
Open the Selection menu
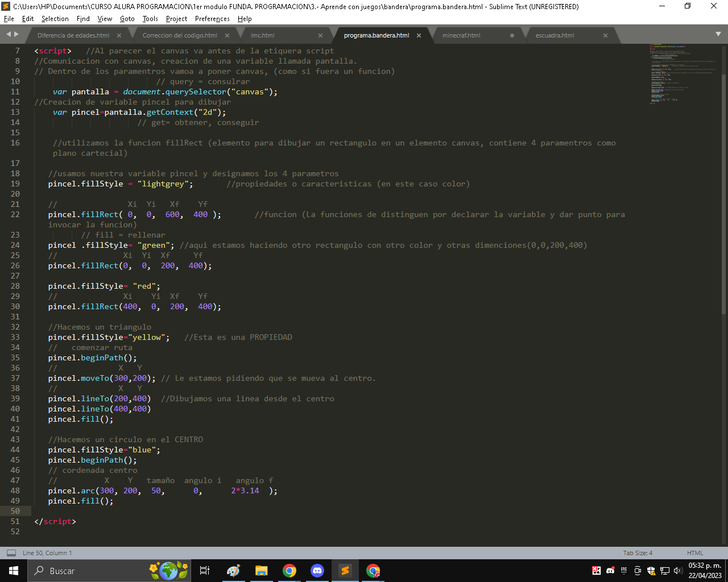pyautogui.click(x=55, y=19)
